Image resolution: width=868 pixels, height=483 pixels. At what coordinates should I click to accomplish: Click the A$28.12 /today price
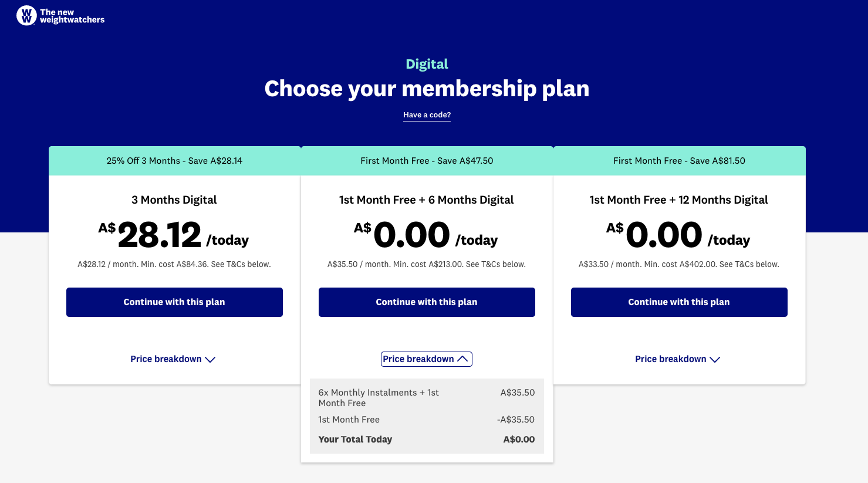click(x=174, y=235)
